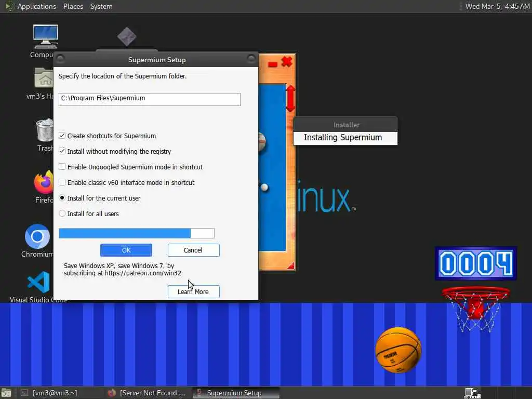Click the gray diamond desktop icon

click(127, 37)
